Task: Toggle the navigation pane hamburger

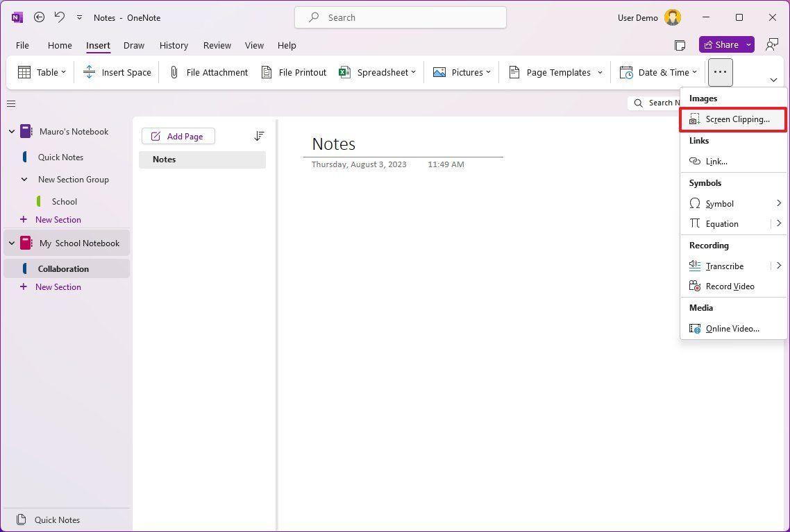Action: (x=10, y=103)
